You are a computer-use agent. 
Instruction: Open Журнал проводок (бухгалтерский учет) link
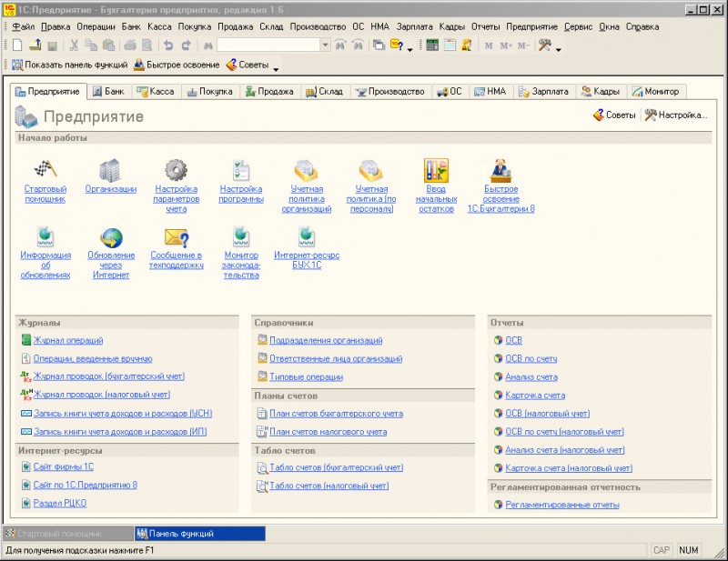click(108, 376)
